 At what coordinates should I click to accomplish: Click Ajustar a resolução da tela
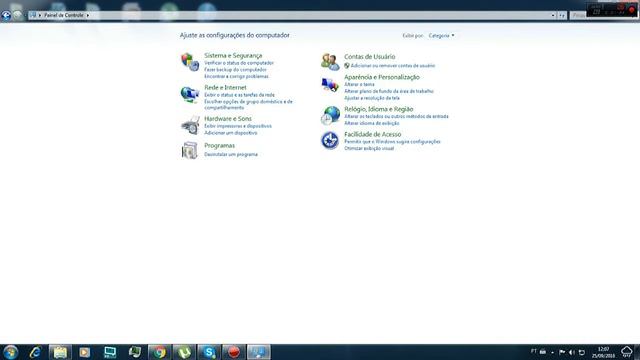[x=372, y=98]
